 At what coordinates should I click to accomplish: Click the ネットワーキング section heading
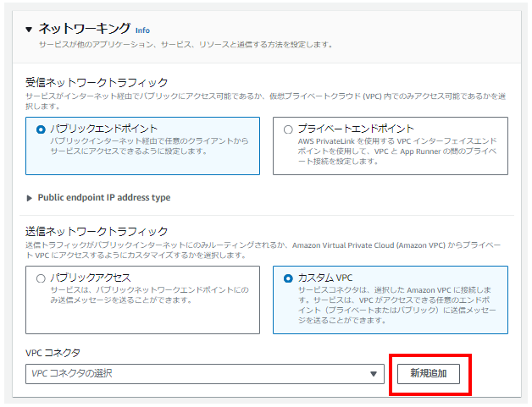click(84, 29)
